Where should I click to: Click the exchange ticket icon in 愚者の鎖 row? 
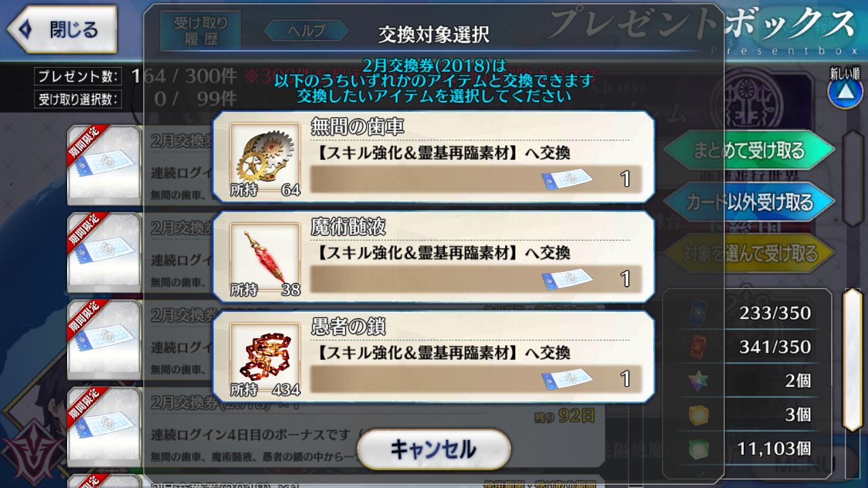tap(567, 378)
